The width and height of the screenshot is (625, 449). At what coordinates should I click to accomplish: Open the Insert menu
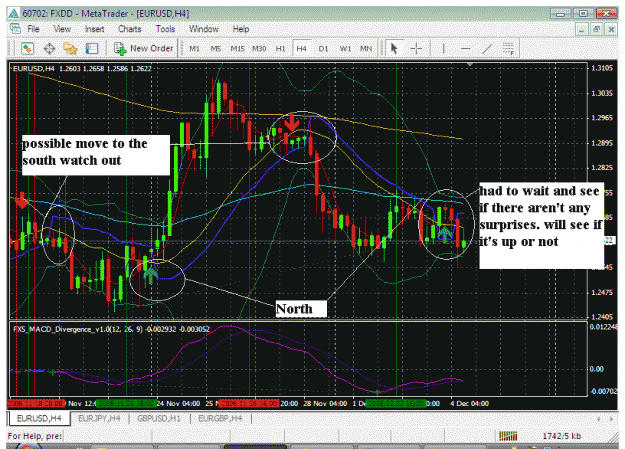[94, 29]
